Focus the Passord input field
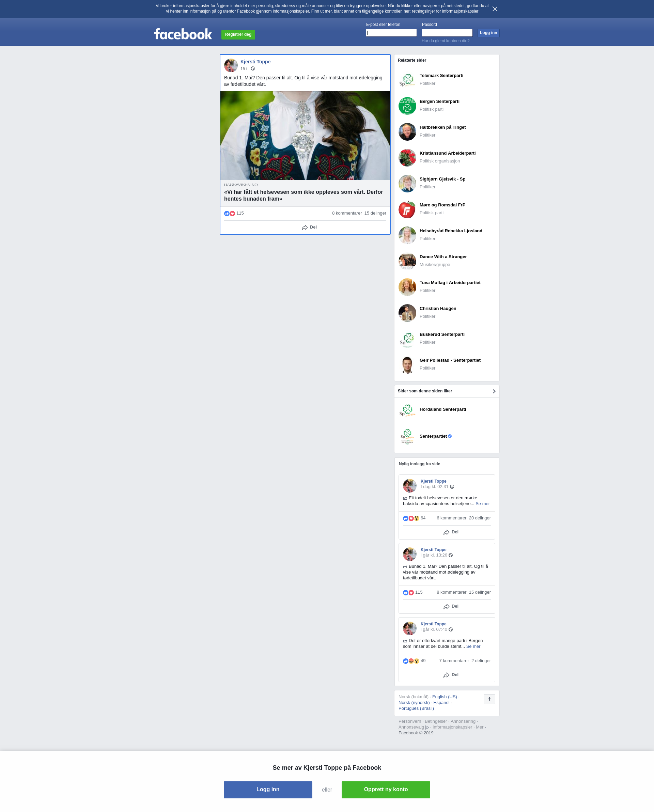Viewport: 654px width, 812px height. click(447, 33)
